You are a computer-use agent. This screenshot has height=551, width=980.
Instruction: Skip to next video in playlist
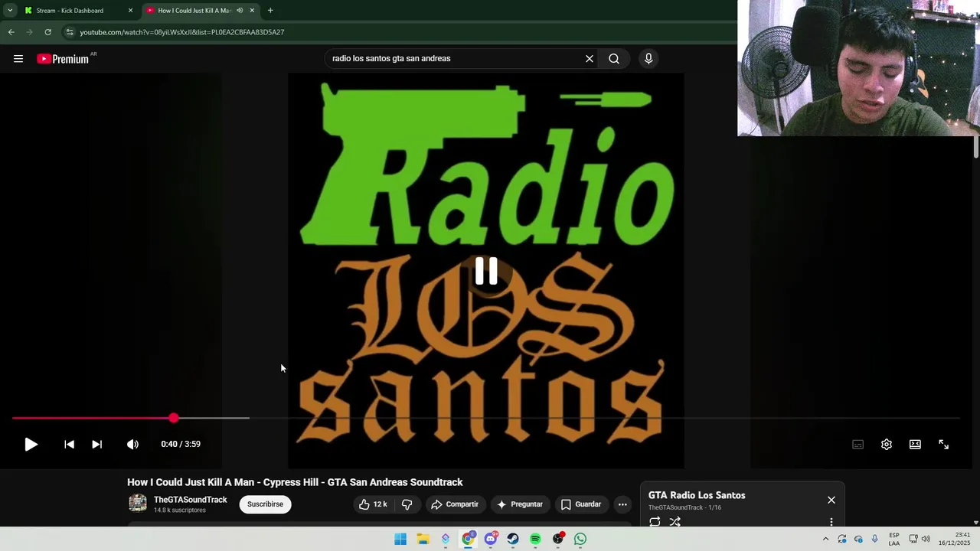pyautogui.click(x=96, y=444)
